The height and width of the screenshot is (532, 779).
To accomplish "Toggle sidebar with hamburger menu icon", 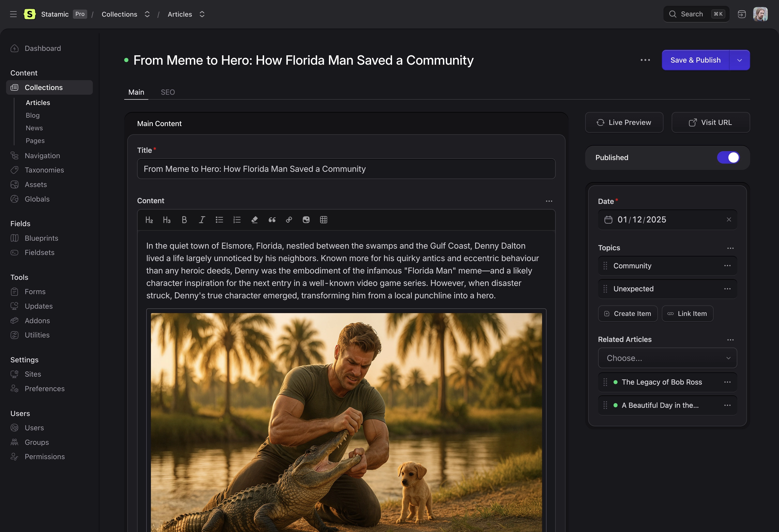I will coord(13,14).
